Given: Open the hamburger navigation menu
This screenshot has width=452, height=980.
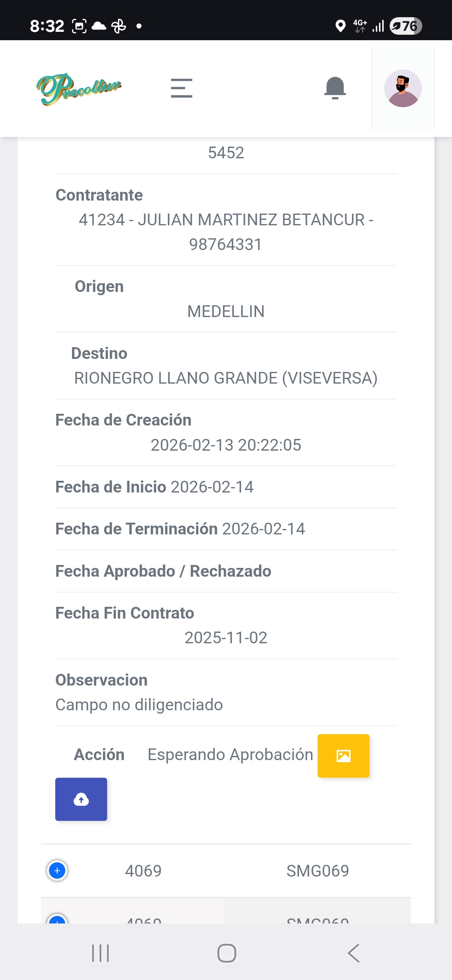Looking at the screenshot, I should pyautogui.click(x=181, y=88).
